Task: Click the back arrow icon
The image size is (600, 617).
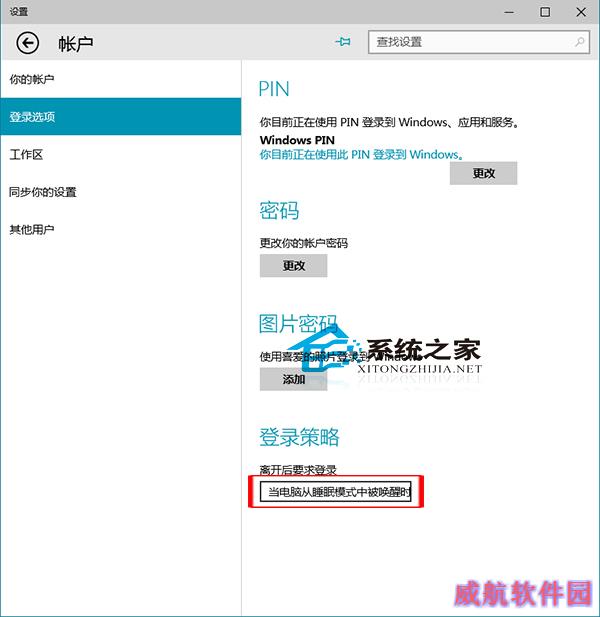Action: (28, 42)
